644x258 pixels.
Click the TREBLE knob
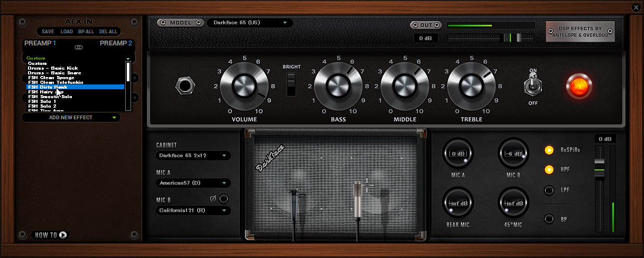pos(471,85)
